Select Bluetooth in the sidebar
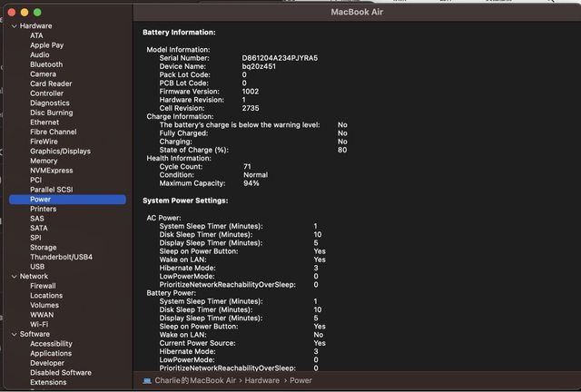Screen dimensions: 581x392 [46, 64]
